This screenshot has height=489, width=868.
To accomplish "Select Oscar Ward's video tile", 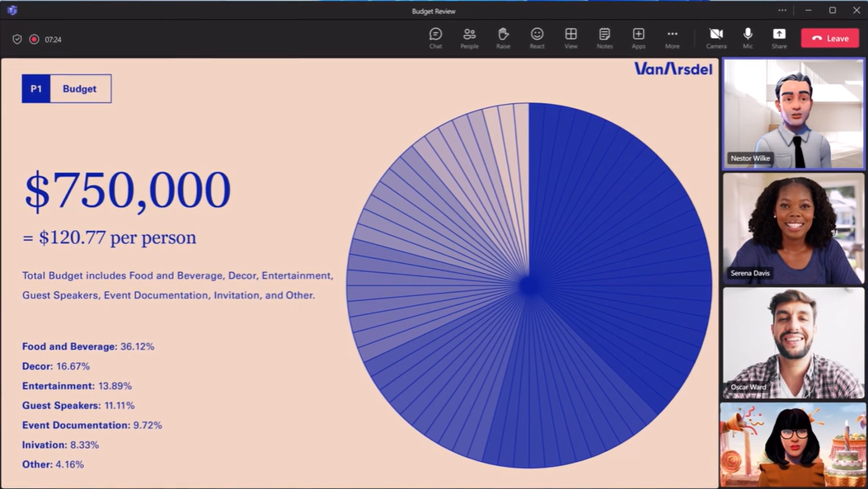I will [x=793, y=343].
